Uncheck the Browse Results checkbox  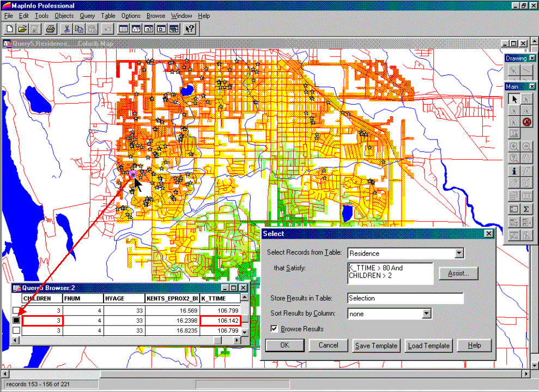pyautogui.click(x=274, y=329)
